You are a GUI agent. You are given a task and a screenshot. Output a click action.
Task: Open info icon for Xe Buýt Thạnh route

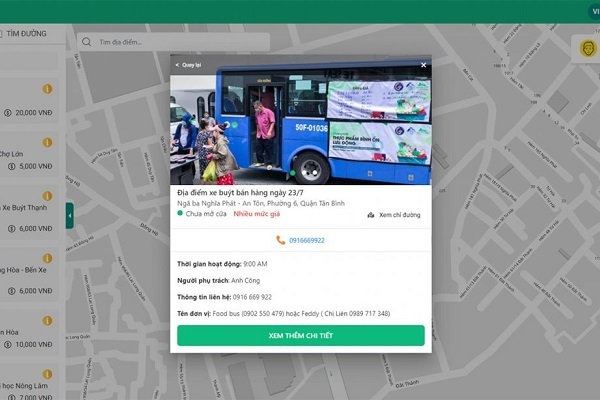pos(47,196)
